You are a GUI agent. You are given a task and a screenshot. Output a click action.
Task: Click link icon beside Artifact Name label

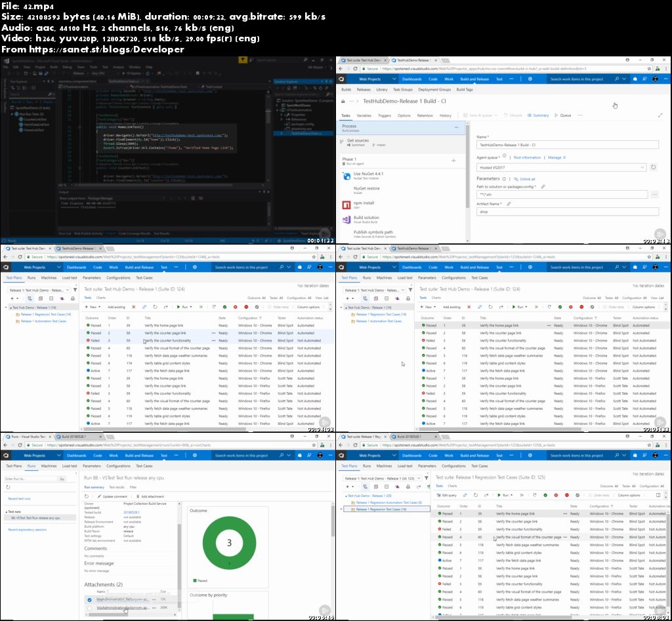[x=509, y=204]
